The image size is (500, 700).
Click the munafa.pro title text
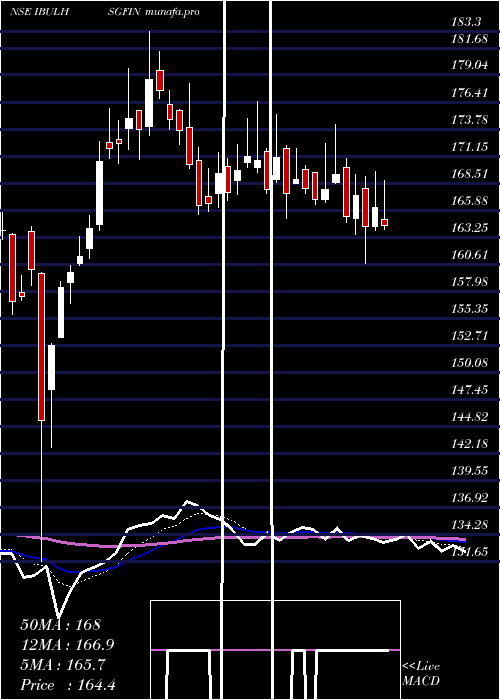172,12
